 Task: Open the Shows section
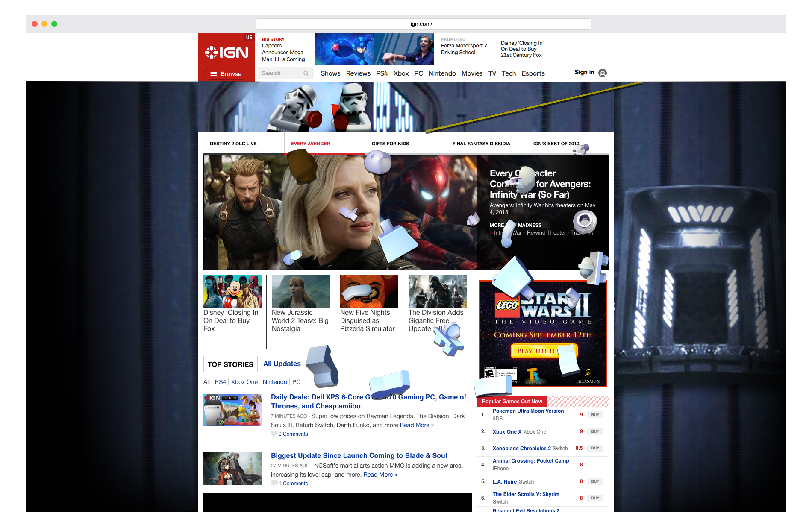(330, 73)
